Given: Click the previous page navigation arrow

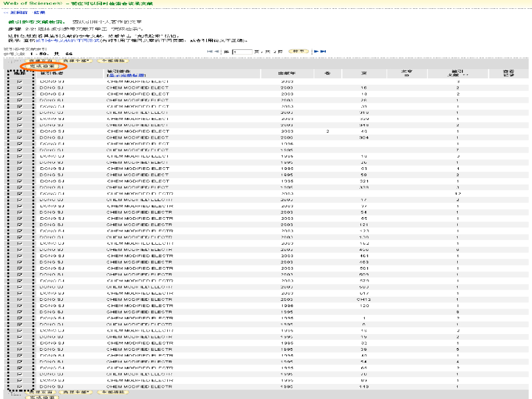Looking at the screenshot, I should [218, 51].
